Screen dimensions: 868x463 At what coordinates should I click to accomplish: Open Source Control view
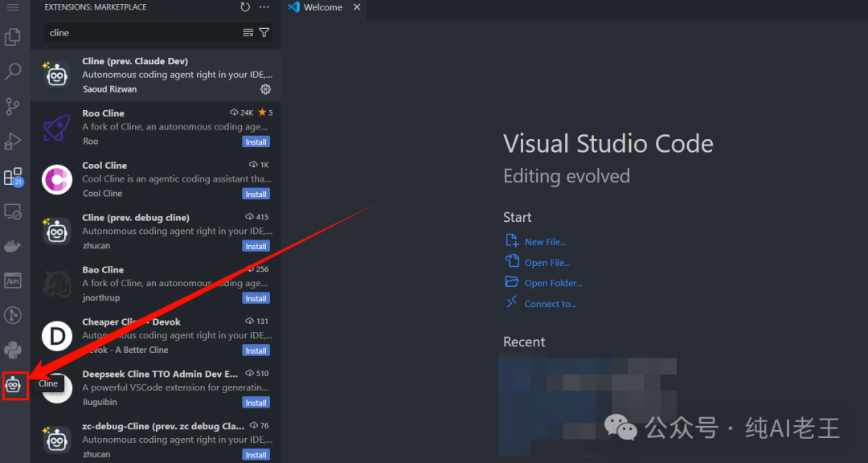click(x=13, y=106)
